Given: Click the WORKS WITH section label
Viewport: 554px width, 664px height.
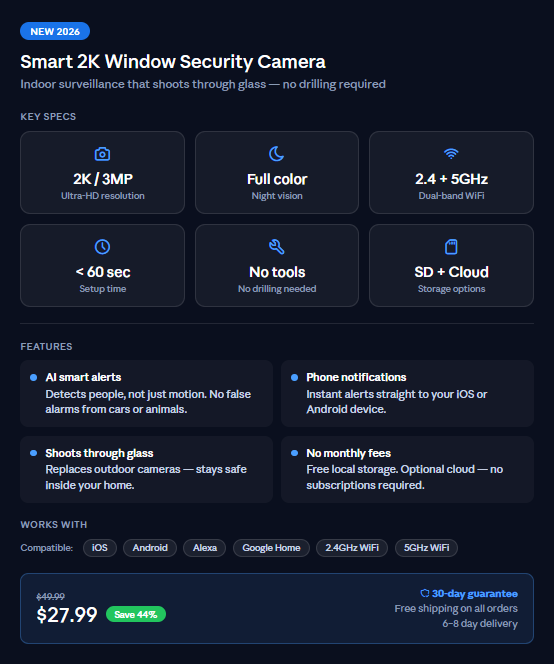Looking at the screenshot, I should (x=54, y=525).
